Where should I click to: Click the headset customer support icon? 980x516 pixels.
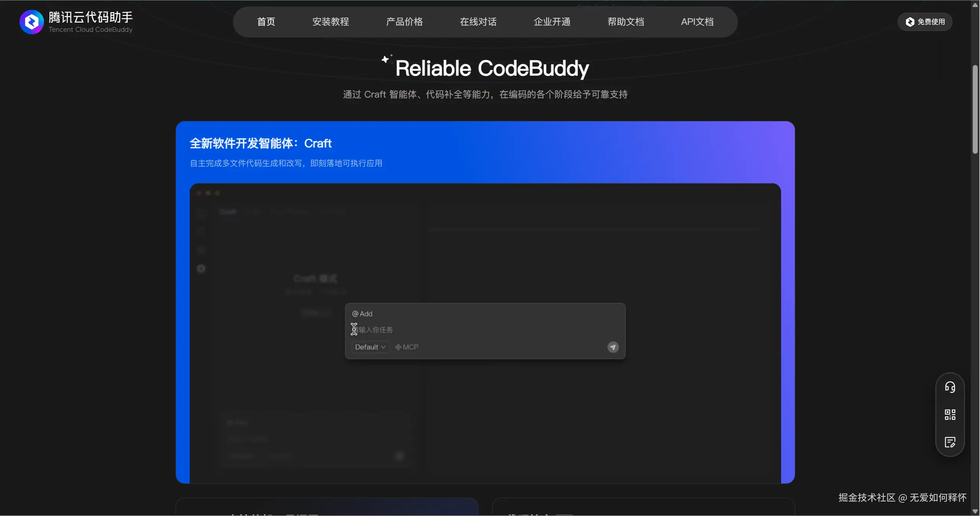950,387
